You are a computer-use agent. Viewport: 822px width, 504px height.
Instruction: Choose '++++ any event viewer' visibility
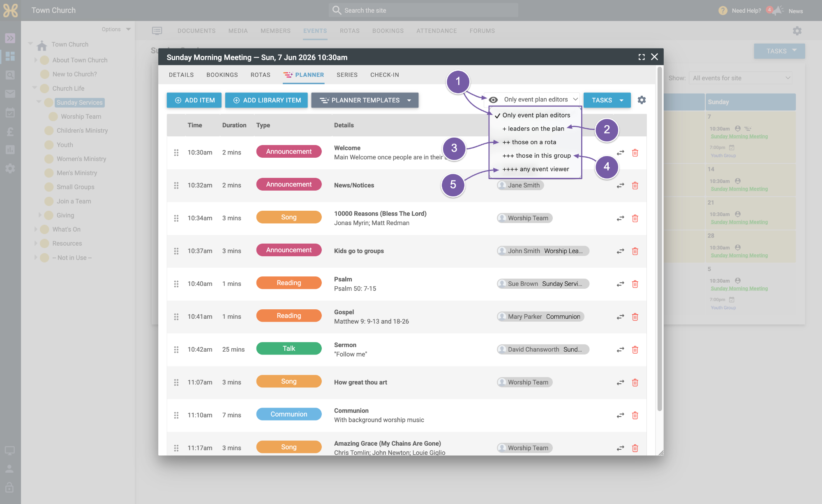coord(535,169)
